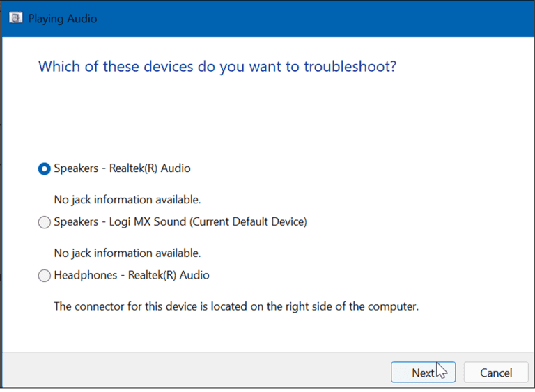Click the connector location description text
This screenshot has height=392, width=535.
pyautogui.click(x=236, y=306)
